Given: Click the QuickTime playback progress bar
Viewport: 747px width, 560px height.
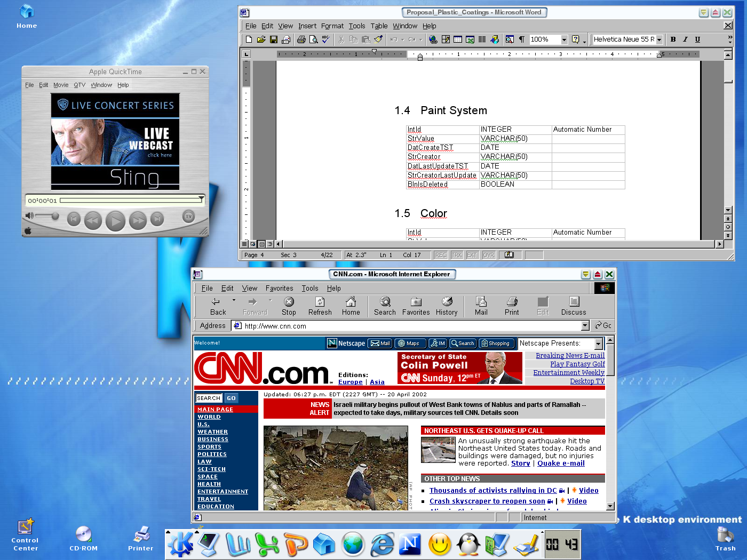Looking at the screenshot, I should (131, 201).
